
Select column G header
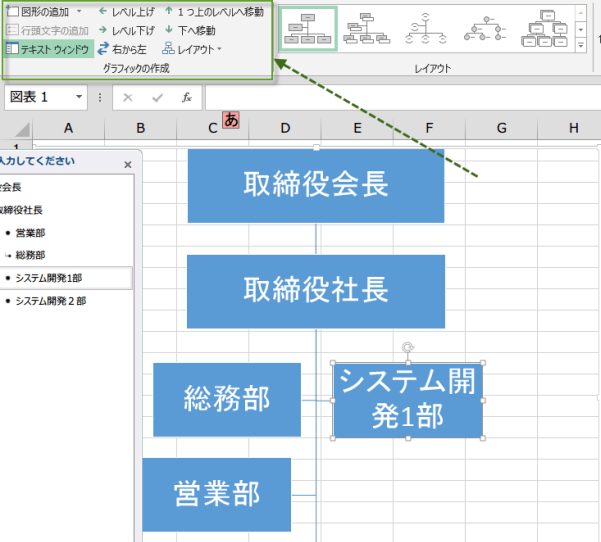point(501,128)
